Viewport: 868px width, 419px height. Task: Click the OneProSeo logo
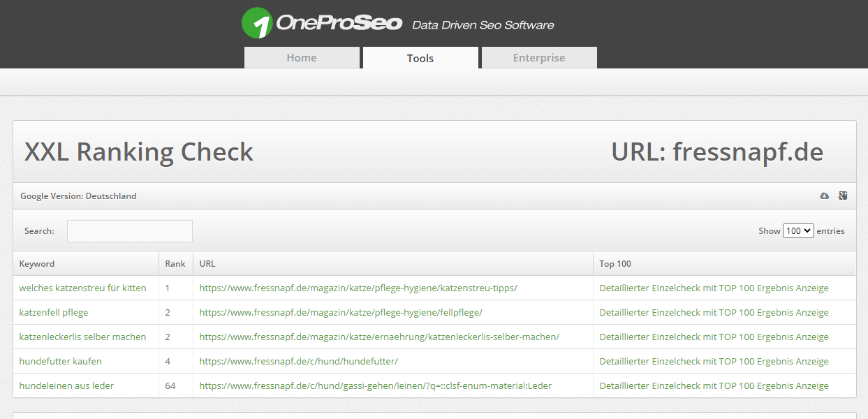322,24
